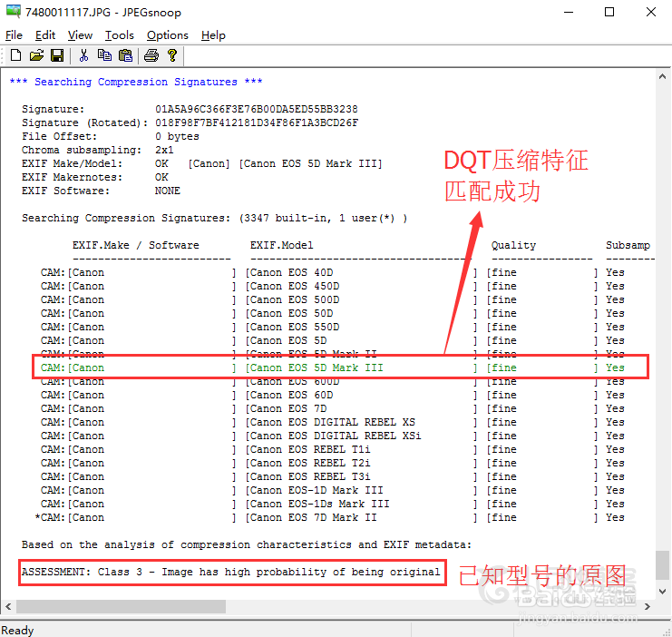Select the Canon EOS DIGITAL REBEL XSi row
Screen dimensions: 672x637
332,436
